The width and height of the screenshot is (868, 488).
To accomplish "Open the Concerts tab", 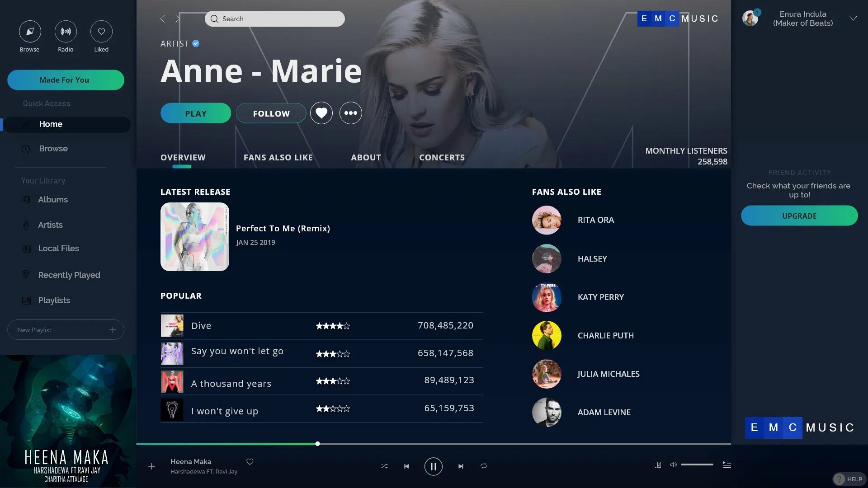I will 442,158.
